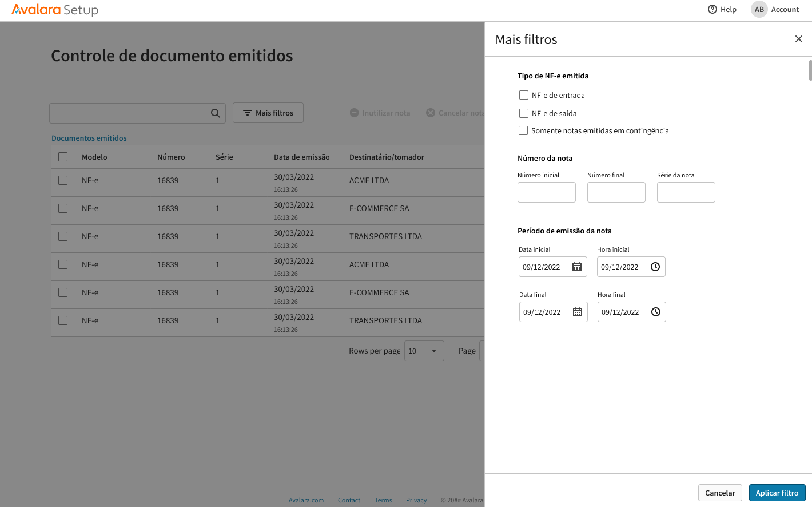The width and height of the screenshot is (812, 507).
Task: Click clock icon in Hora inicial
Action: 655,267
